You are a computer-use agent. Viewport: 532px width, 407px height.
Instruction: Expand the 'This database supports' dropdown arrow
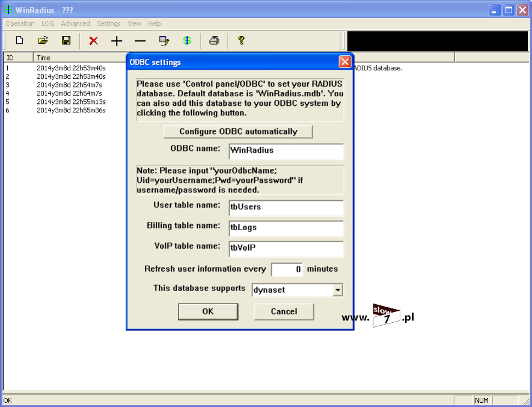pyautogui.click(x=338, y=290)
